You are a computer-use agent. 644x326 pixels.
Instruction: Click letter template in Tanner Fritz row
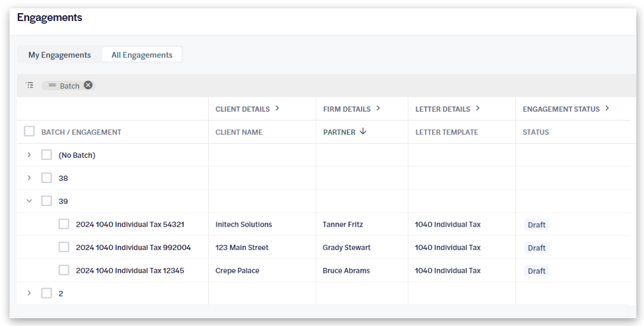click(x=448, y=224)
